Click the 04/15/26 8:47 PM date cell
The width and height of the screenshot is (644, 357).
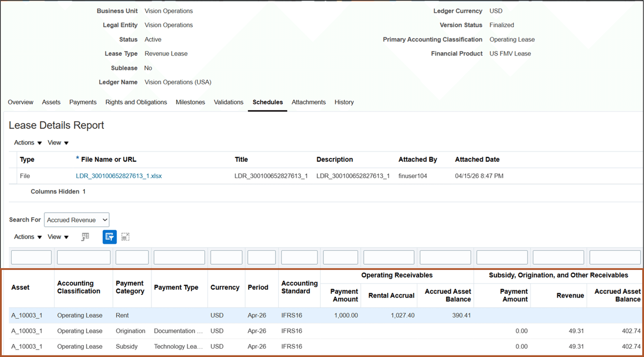coord(479,176)
